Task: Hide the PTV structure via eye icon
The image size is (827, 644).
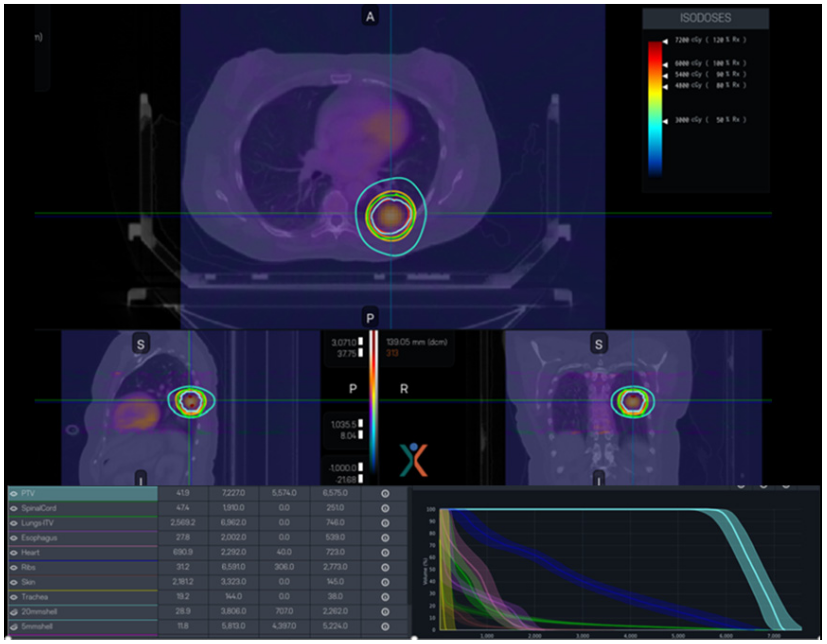Action: 14,494
